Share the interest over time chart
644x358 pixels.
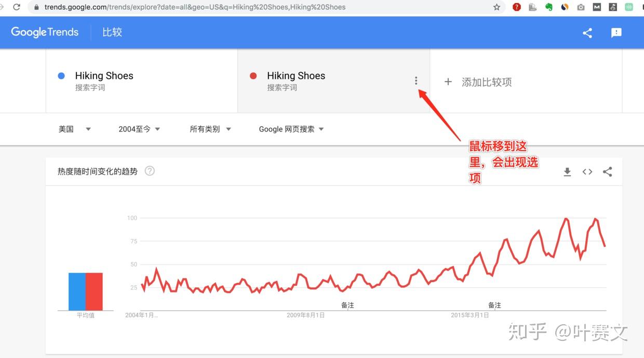[x=607, y=172]
